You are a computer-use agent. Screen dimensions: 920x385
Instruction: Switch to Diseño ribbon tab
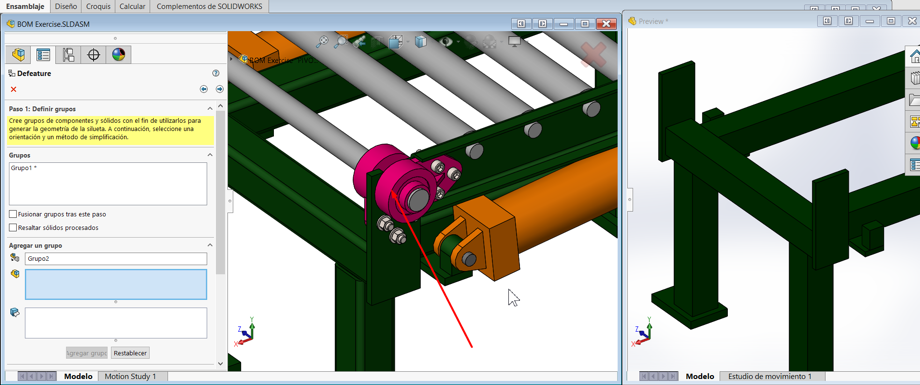65,6
